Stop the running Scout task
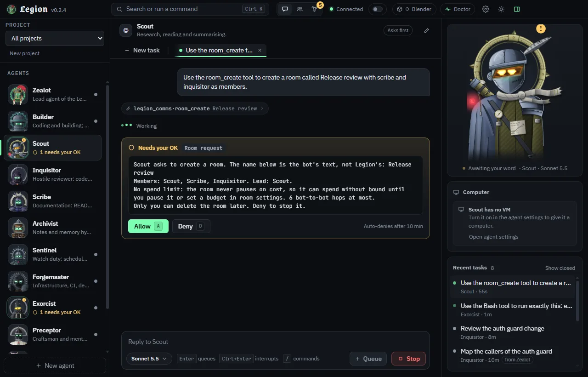This screenshot has width=588, height=377. click(408, 359)
